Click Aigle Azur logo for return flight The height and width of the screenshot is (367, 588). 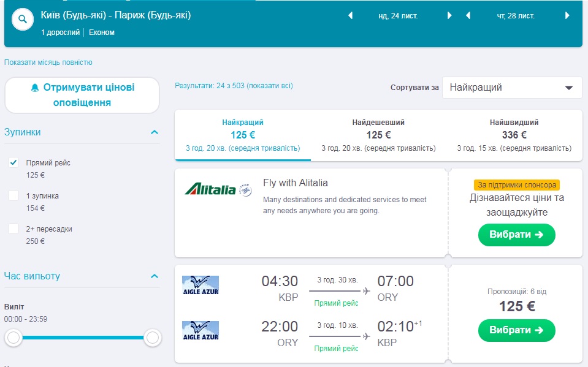click(x=200, y=330)
